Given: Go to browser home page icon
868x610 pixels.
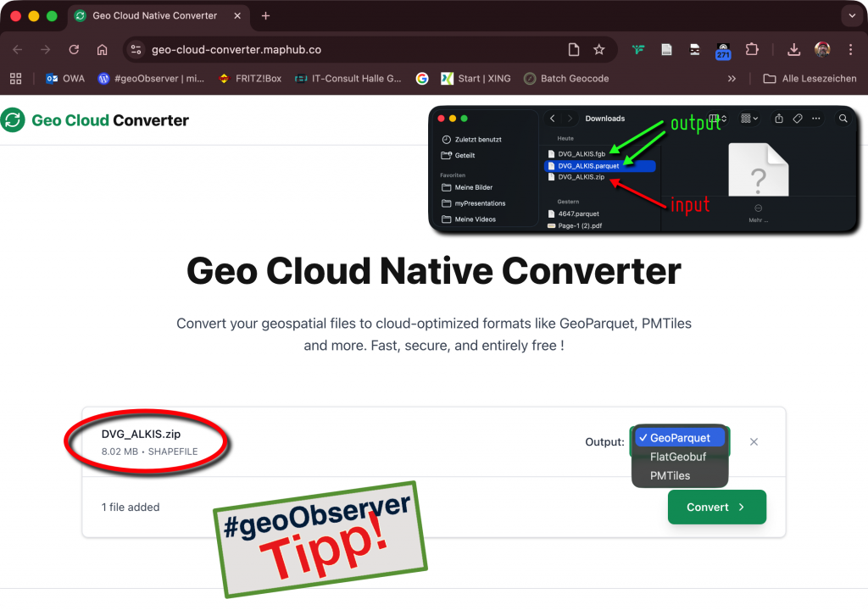Looking at the screenshot, I should click(102, 50).
